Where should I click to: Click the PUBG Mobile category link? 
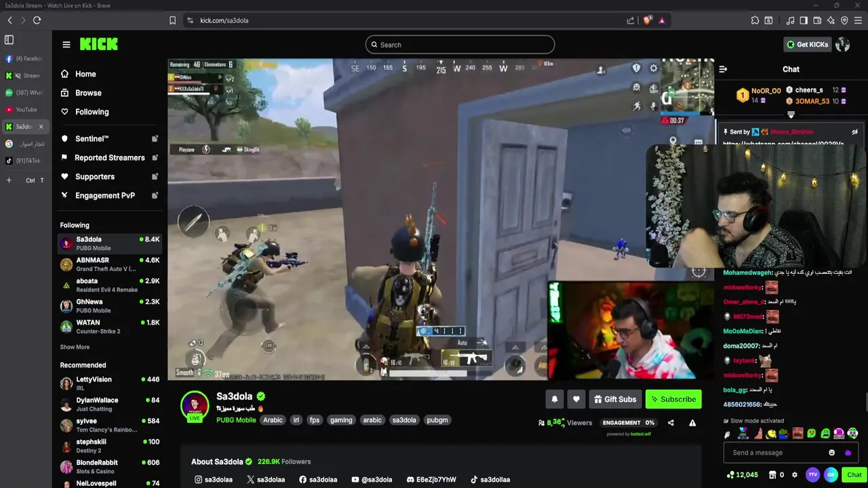236,420
